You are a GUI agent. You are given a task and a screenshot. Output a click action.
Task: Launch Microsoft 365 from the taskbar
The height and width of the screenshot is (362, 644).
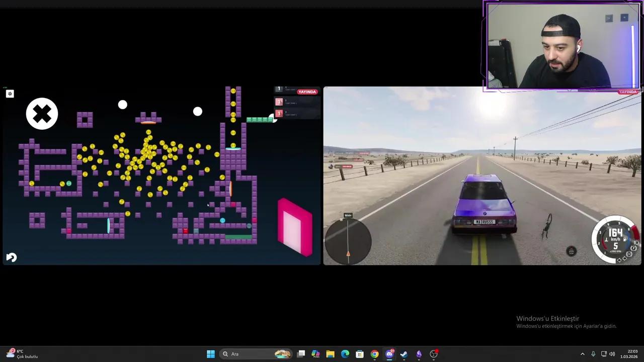(x=315, y=354)
